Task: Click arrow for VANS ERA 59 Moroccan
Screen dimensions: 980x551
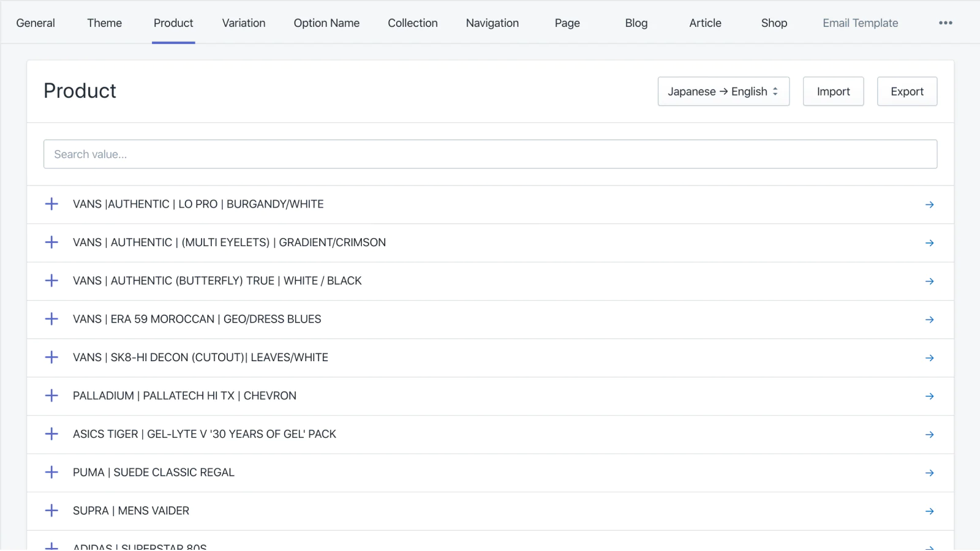Action: [x=929, y=320]
